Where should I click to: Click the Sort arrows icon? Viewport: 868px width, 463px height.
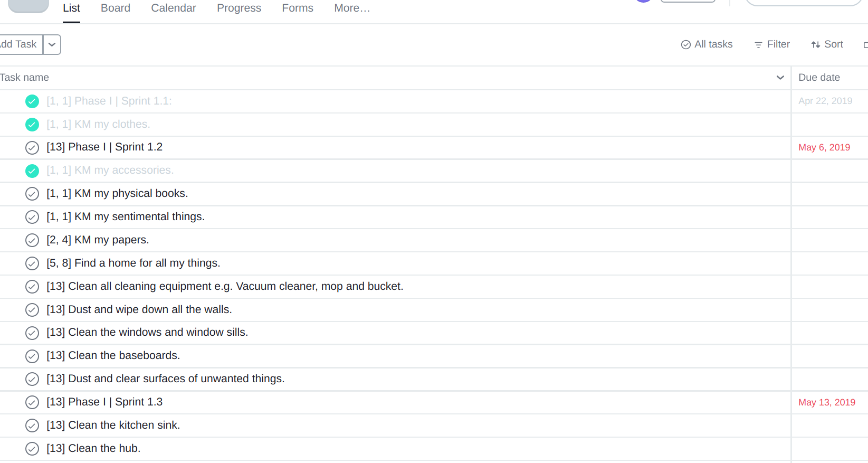[815, 45]
